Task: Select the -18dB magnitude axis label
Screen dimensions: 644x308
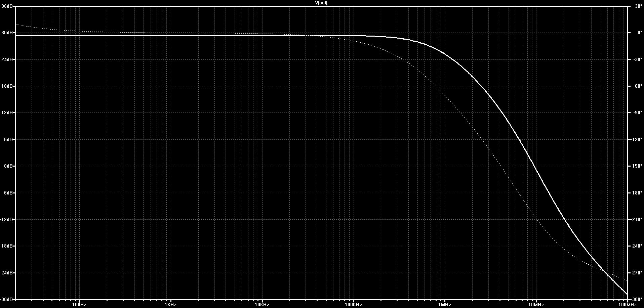Action: [x=6, y=246]
